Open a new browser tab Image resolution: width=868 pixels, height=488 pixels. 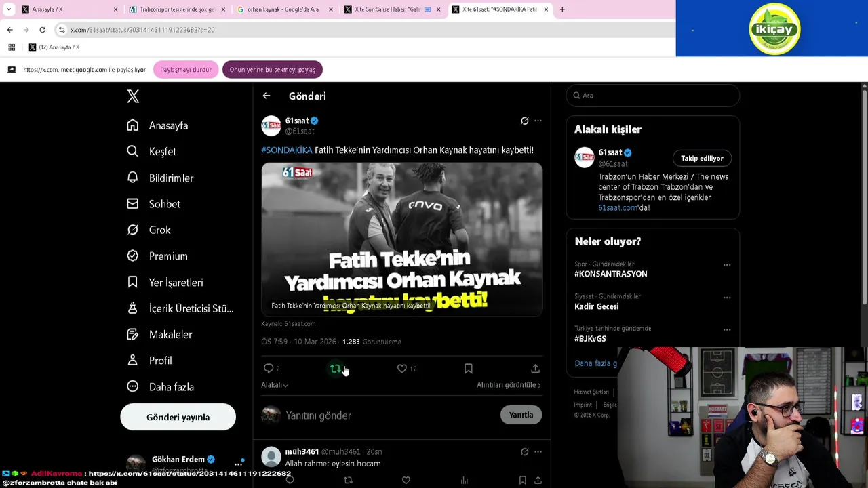tap(562, 9)
